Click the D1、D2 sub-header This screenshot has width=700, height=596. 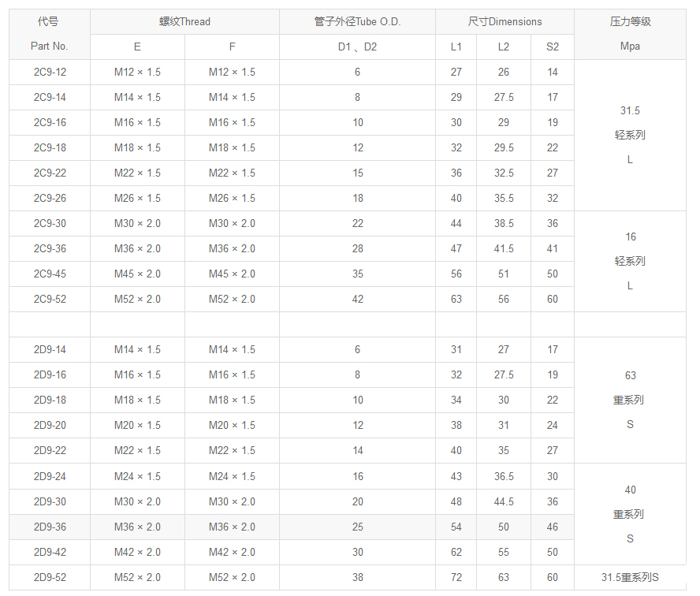[357, 47]
